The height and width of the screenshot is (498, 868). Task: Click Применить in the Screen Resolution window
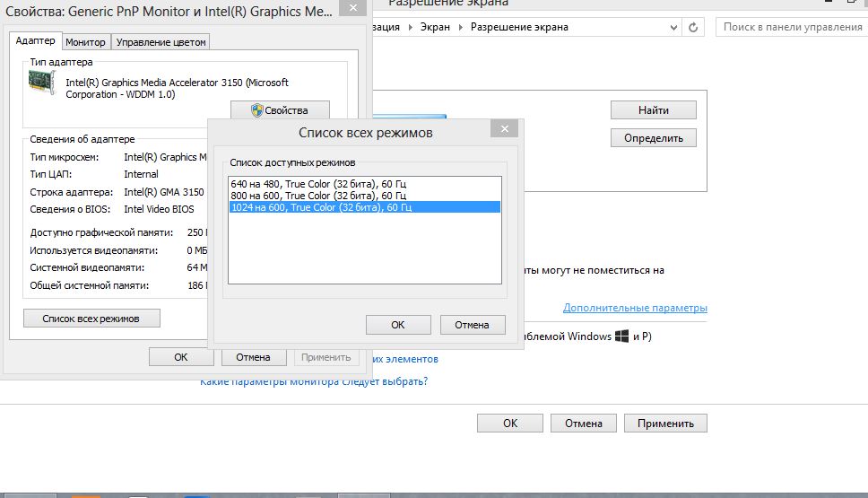pos(665,424)
